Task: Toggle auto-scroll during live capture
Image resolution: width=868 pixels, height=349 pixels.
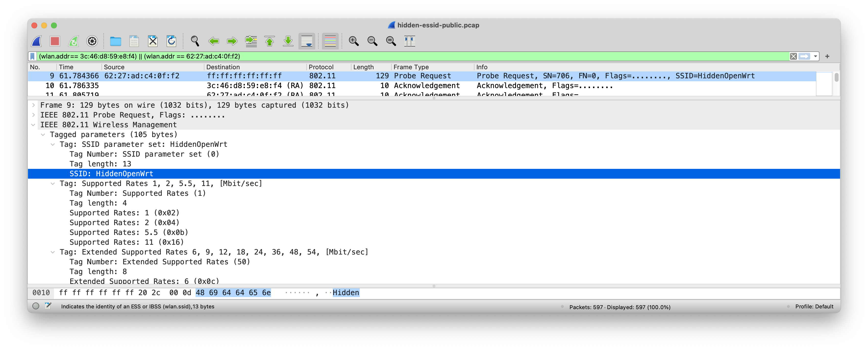Action: 306,41
